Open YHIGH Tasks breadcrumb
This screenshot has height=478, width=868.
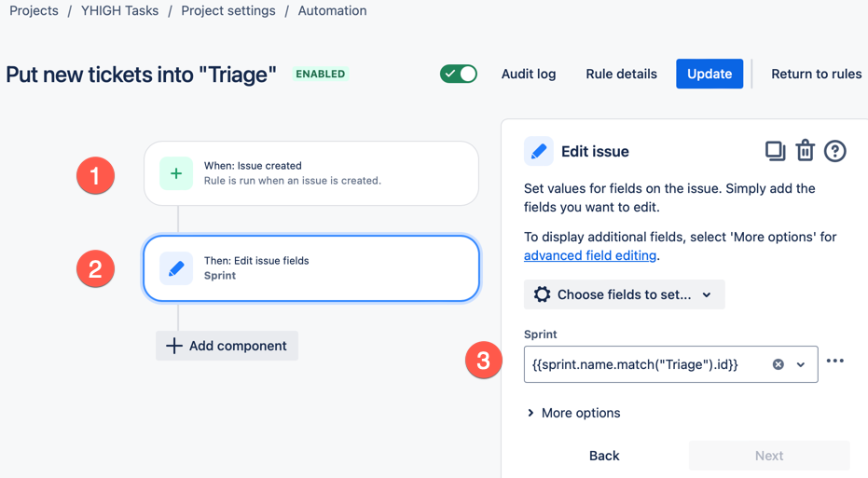click(x=119, y=10)
